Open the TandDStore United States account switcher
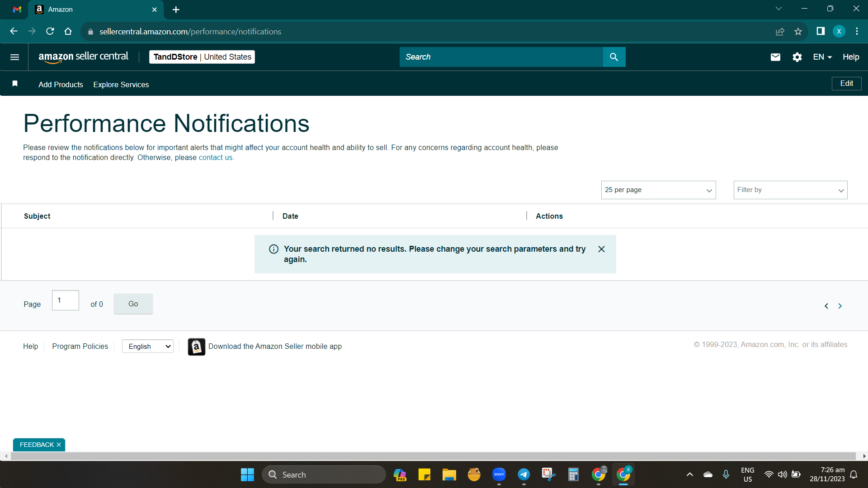This screenshot has height=488, width=868. tap(202, 57)
